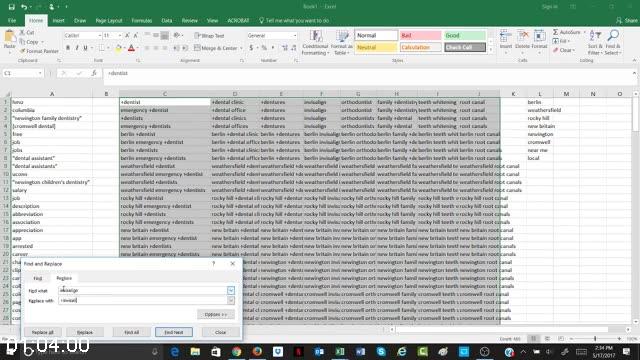The width and height of the screenshot is (640, 360).
Task: Switch to the Data tab
Action: pyautogui.click(x=167, y=20)
